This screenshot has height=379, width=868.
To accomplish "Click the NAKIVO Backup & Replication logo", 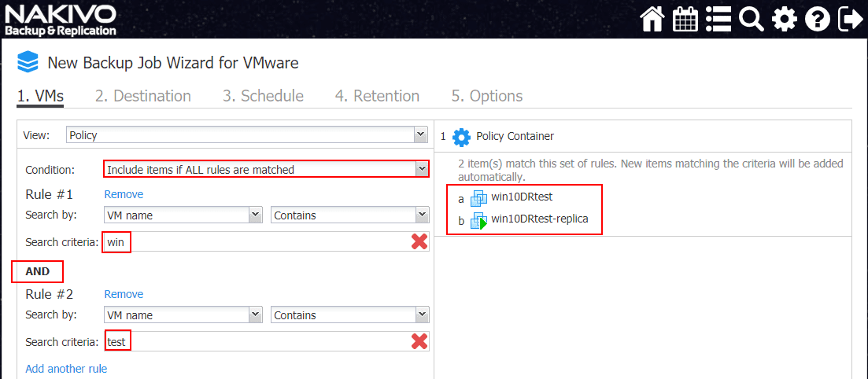I will [x=61, y=20].
